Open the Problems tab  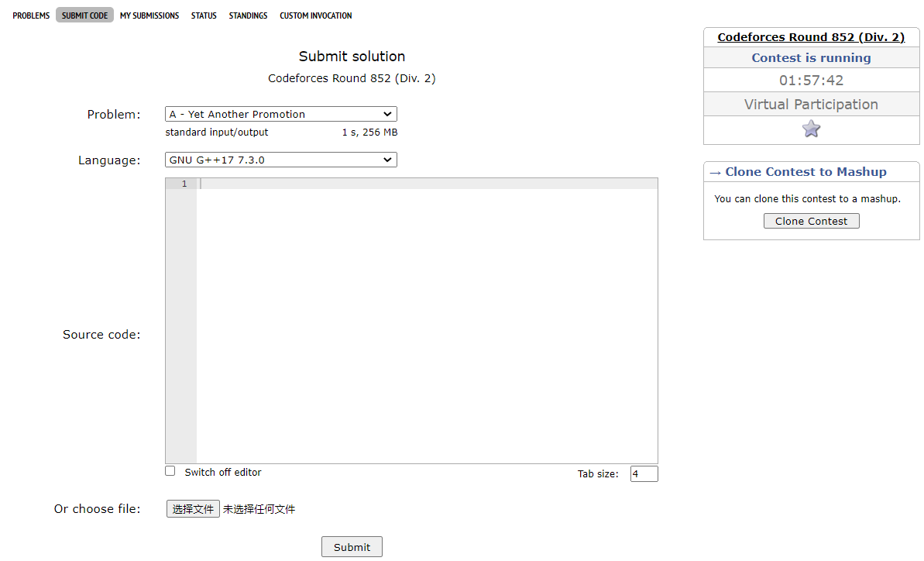pos(31,15)
